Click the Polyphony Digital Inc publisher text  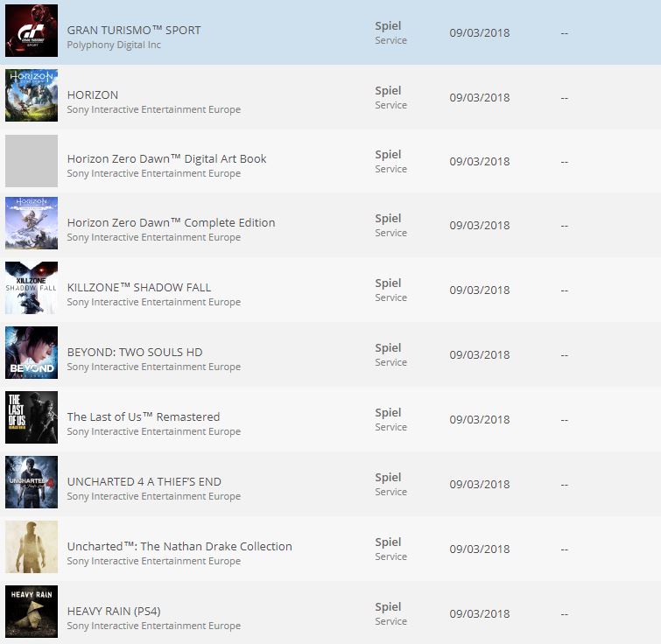(114, 45)
